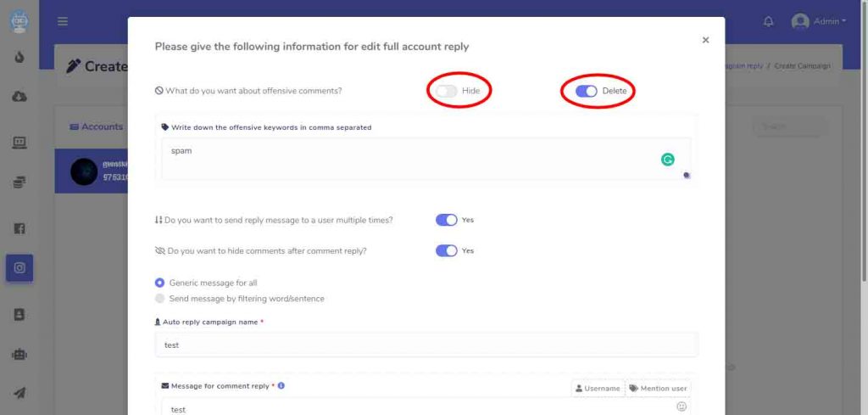Open the Facebook section in the sidebar
The width and height of the screenshot is (868, 415).
(19, 228)
